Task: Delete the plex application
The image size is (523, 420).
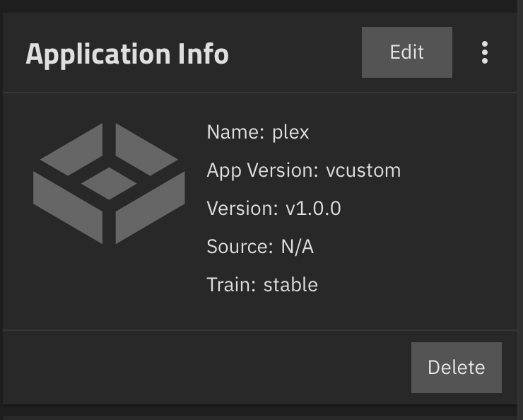Action: (457, 368)
